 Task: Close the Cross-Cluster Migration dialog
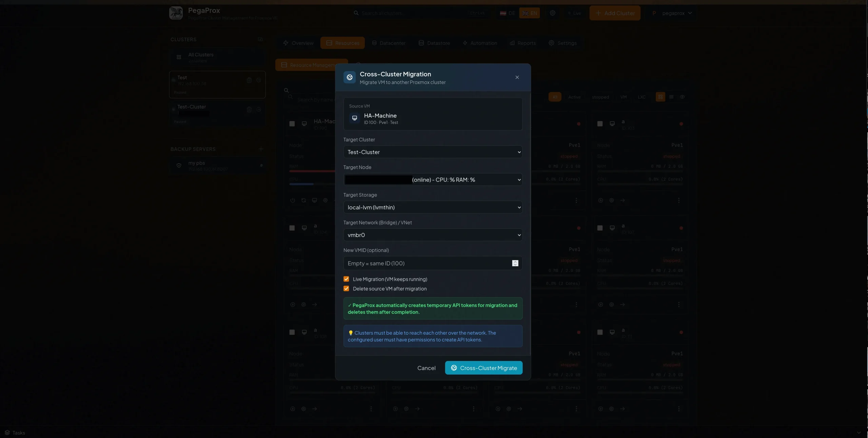point(517,77)
